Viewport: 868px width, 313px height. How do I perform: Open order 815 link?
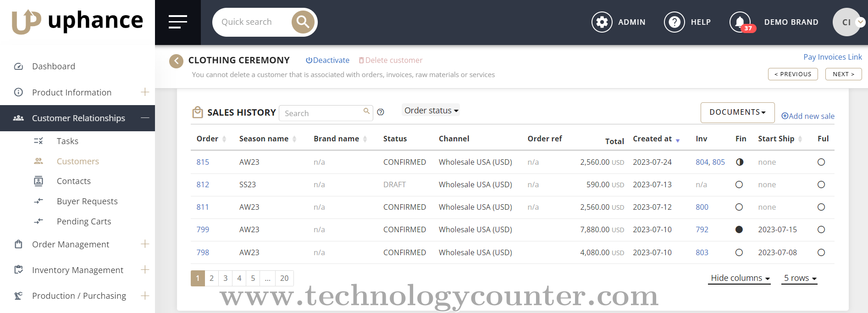[203, 162]
